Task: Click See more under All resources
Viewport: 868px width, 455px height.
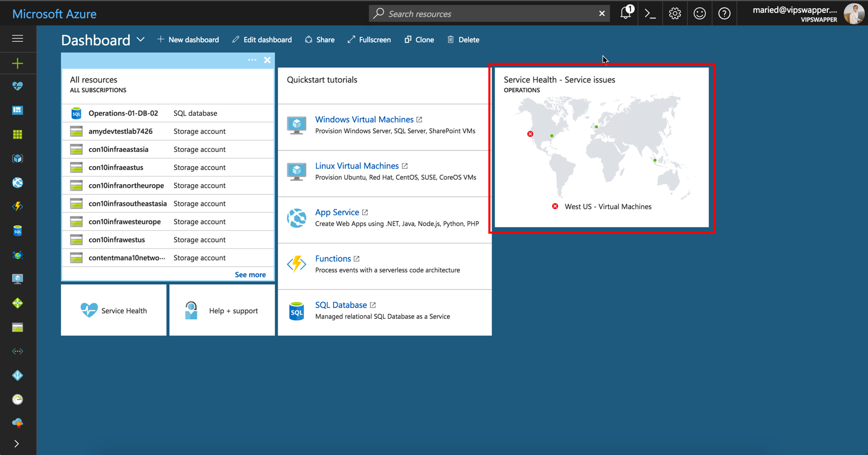Action: 250,275
